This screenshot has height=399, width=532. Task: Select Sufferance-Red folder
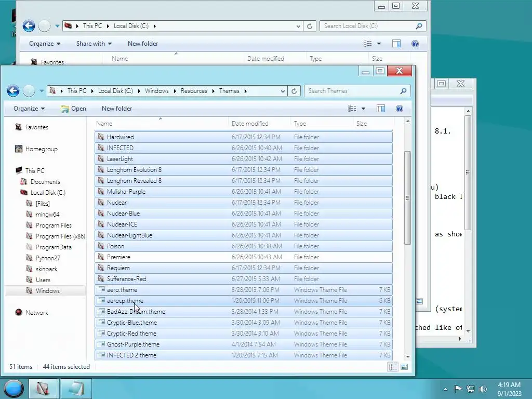244,279
